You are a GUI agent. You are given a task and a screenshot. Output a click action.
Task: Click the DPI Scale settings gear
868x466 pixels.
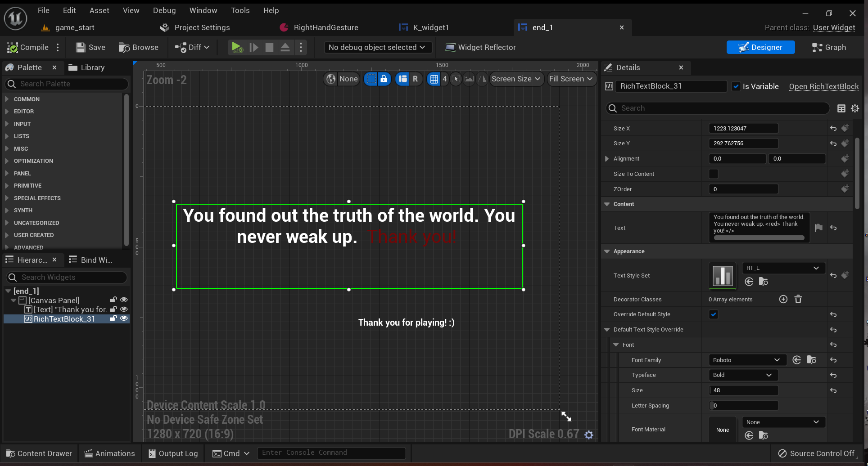tap(588, 435)
